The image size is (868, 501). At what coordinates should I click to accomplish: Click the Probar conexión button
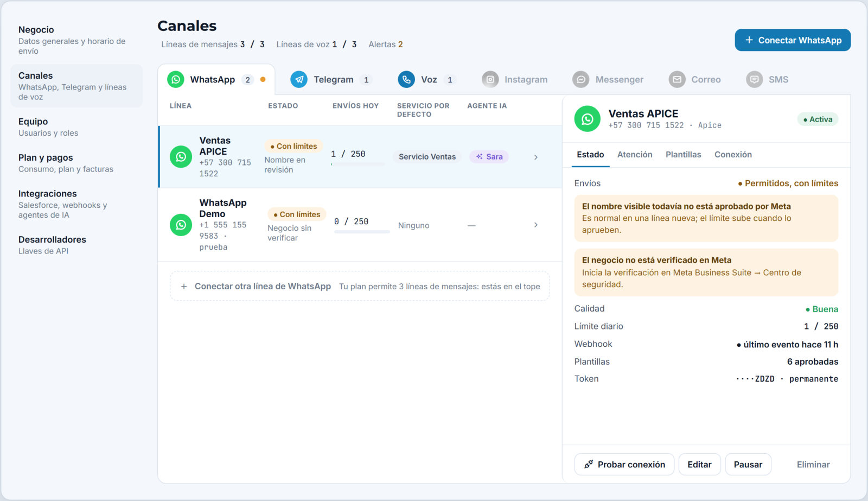point(624,464)
